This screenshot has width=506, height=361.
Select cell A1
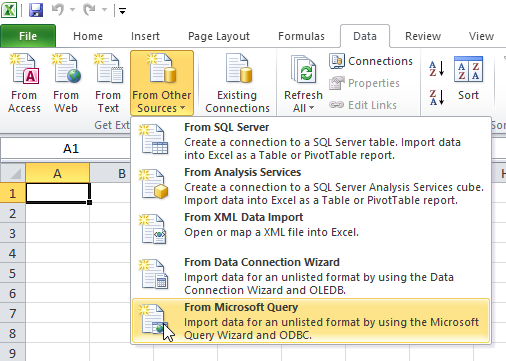click(x=58, y=193)
